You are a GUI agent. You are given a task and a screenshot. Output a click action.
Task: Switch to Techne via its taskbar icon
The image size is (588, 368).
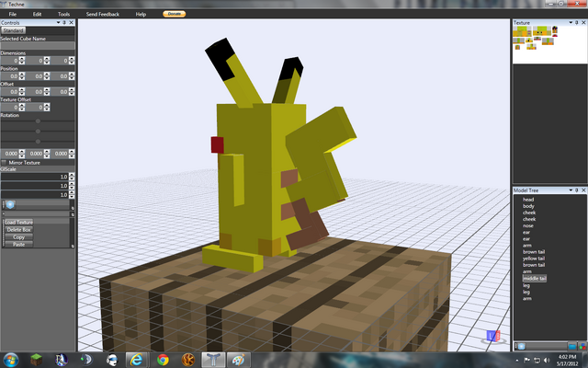coord(213,360)
